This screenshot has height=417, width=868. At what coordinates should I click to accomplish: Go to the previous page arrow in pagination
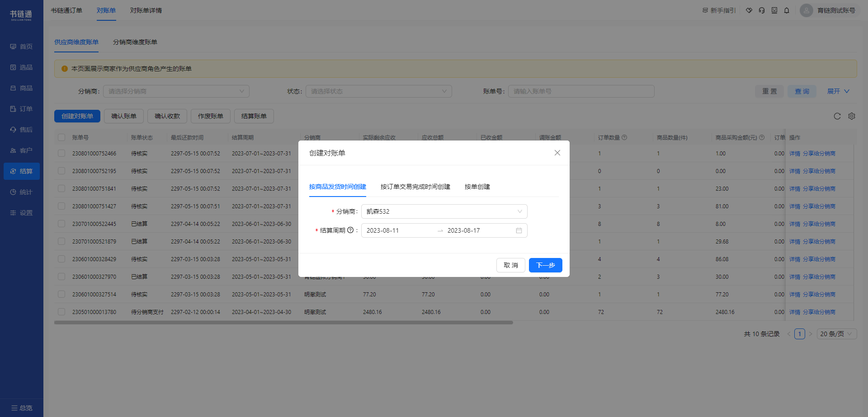pos(789,334)
